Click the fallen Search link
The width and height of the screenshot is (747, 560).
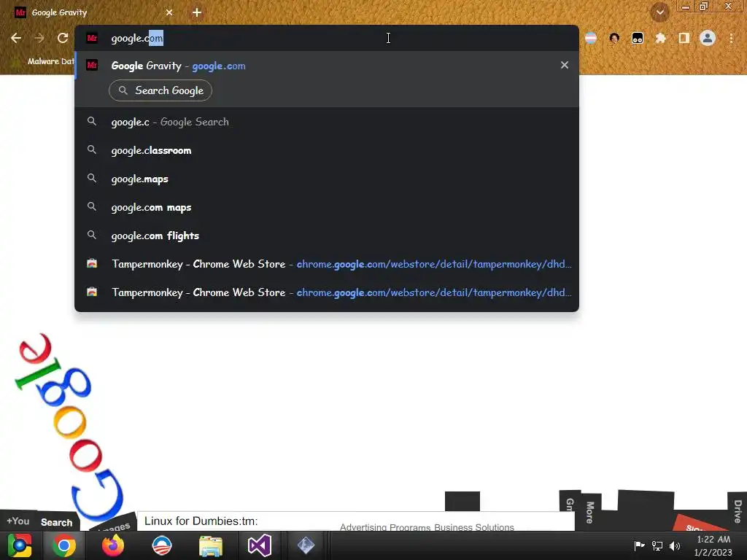56,522
